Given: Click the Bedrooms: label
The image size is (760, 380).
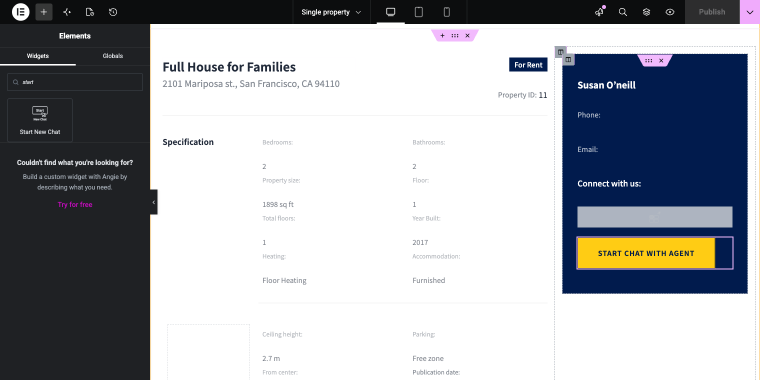Looking at the screenshot, I should pyautogui.click(x=278, y=142).
